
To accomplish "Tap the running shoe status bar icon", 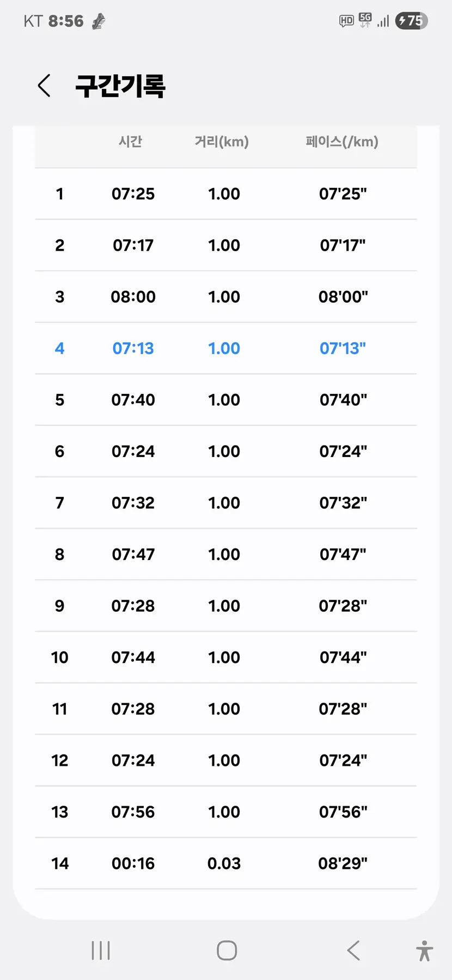I will [99, 21].
